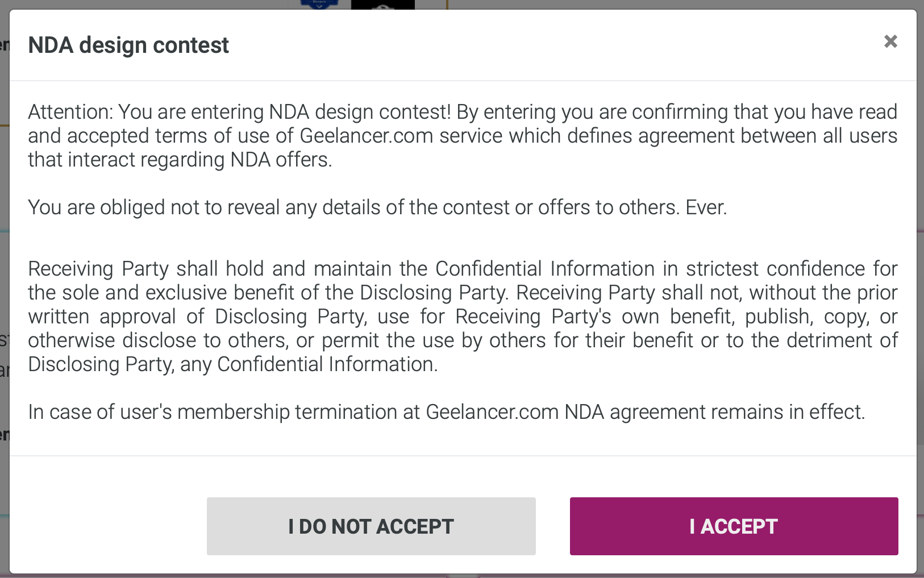Image resolution: width=924 pixels, height=578 pixels.
Task: Select 'Geelancer.com' in the terms of use sentence
Action: click(x=367, y=136)
